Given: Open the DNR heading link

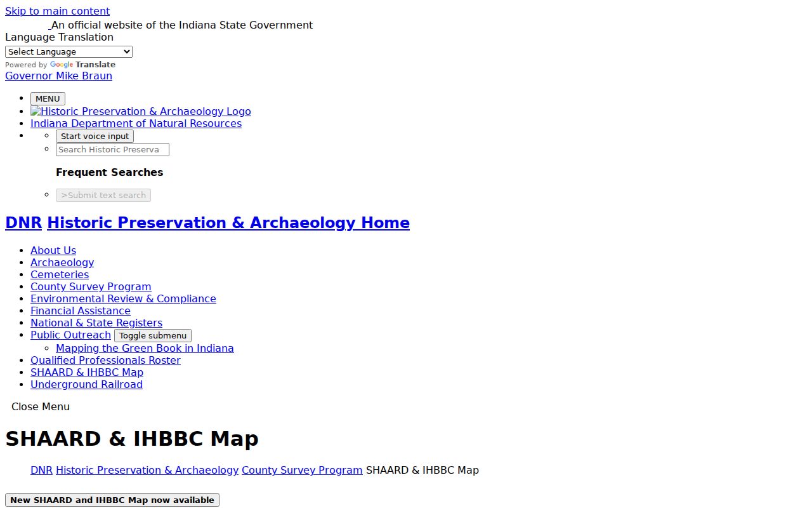Looking at the screenshot, I should 23,222.
